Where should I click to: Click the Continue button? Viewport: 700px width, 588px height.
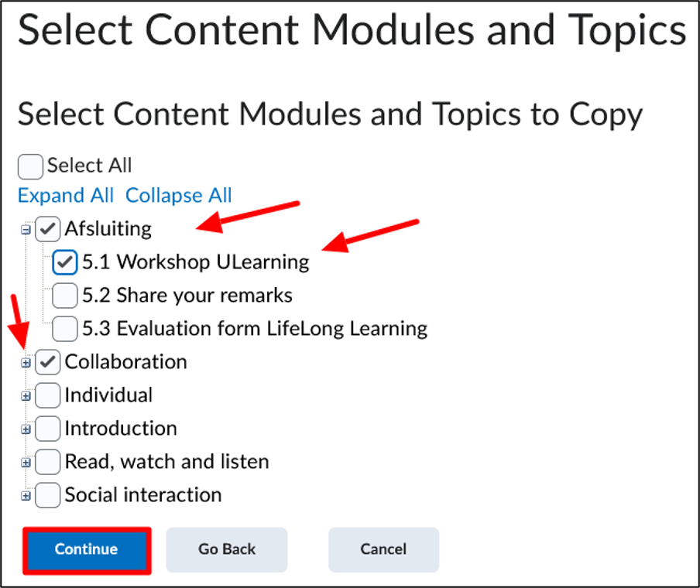87,550
